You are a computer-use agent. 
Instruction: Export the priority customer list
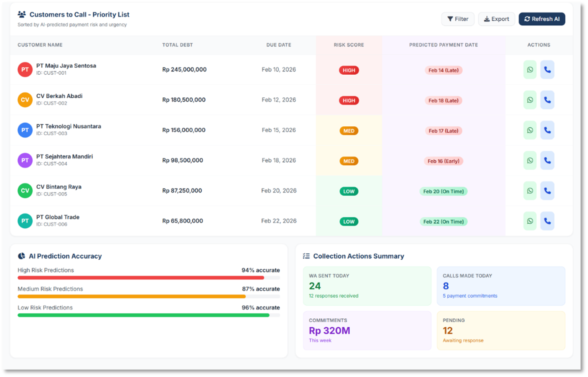click(496, 19)
